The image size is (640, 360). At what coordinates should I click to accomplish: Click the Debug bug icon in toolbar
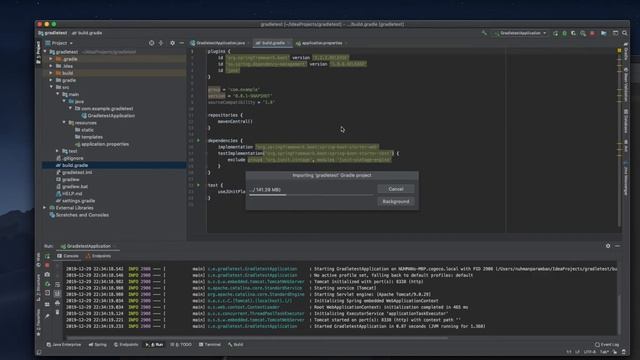[x=564, y=33]
